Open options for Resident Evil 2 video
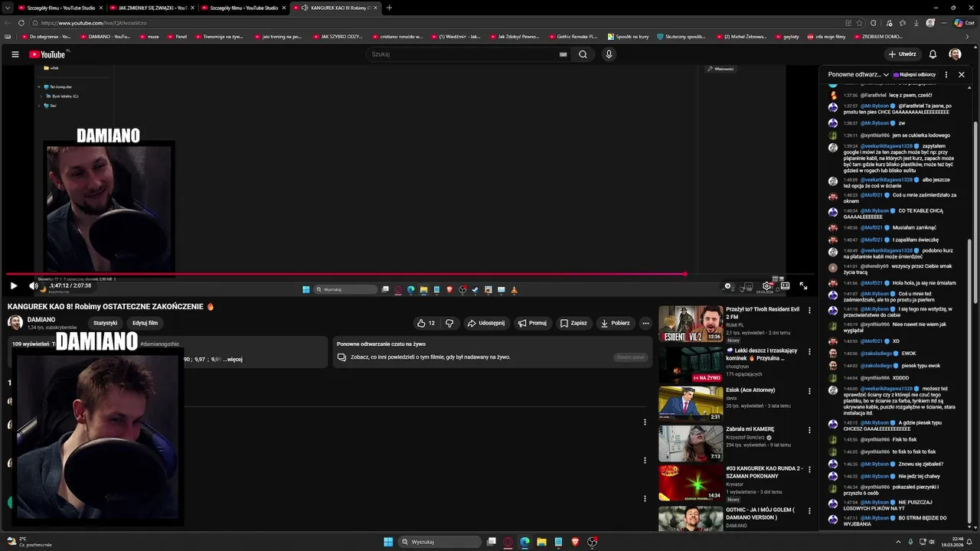 [809, 311]
